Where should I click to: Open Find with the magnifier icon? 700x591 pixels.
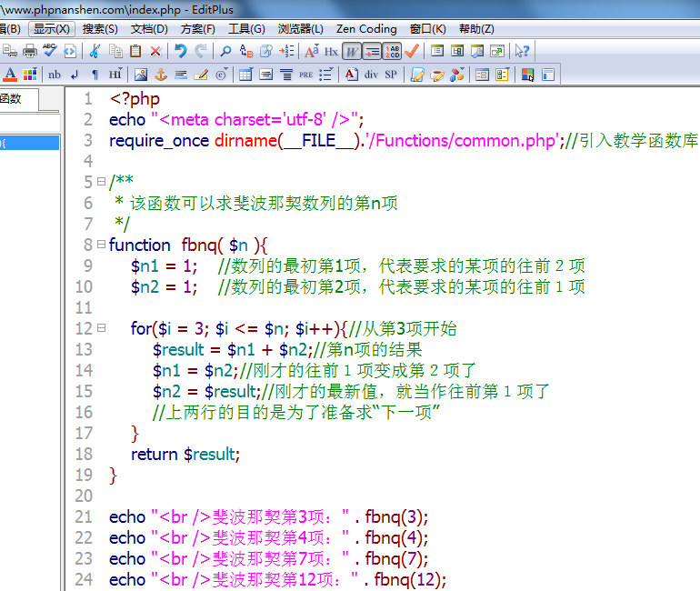point(225,51)
